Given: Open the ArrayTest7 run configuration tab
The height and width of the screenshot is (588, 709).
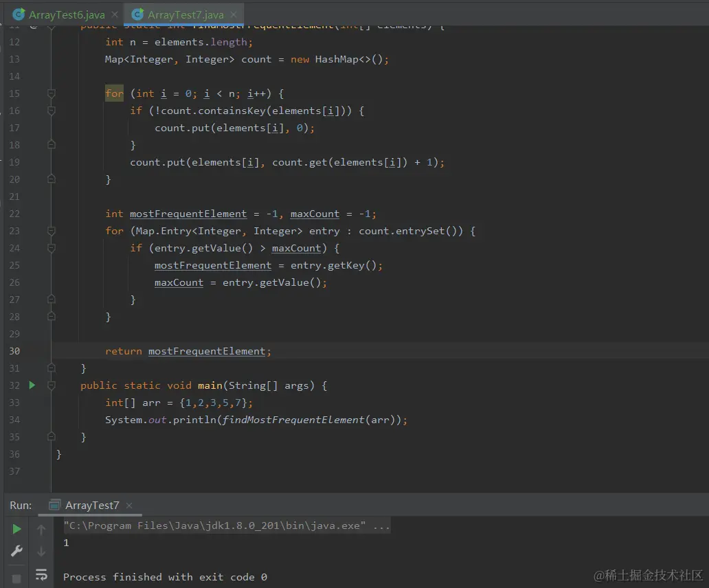Looking at the screenshot, I should [x=90, y=506].
